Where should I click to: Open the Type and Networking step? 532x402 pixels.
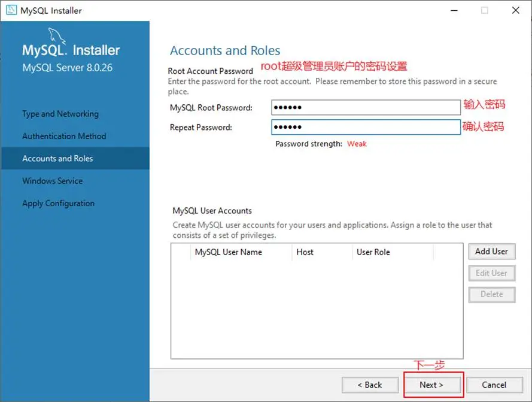60,114
